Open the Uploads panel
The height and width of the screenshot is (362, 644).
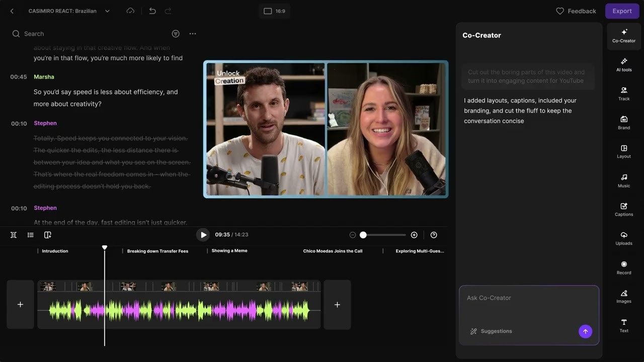(x=623, y=239)
